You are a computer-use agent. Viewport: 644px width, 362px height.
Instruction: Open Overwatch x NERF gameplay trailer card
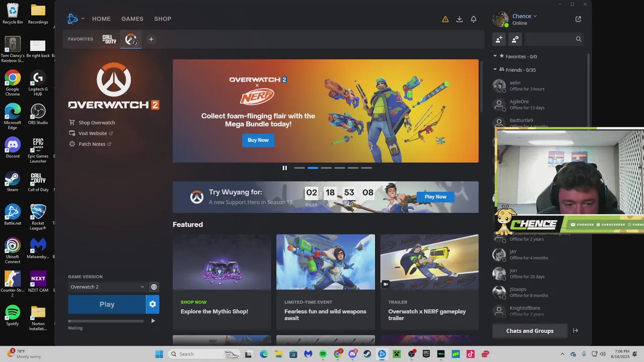[429, 282]
